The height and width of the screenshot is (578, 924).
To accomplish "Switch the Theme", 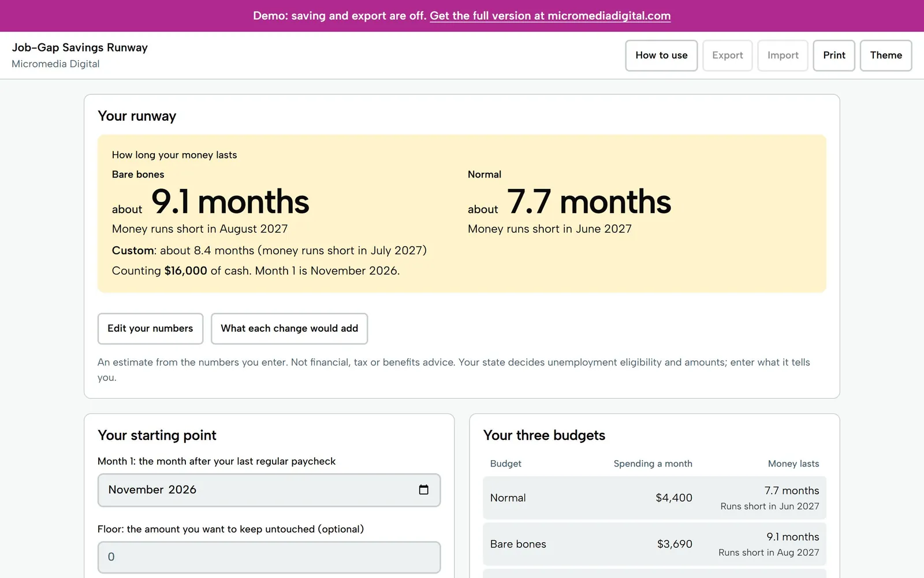I will pos(886,55).
